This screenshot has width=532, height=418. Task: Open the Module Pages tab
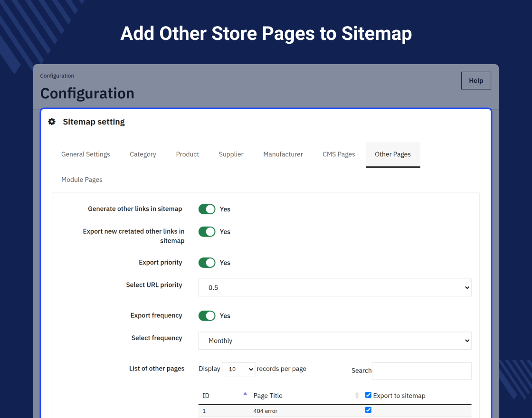coord(82,180)
